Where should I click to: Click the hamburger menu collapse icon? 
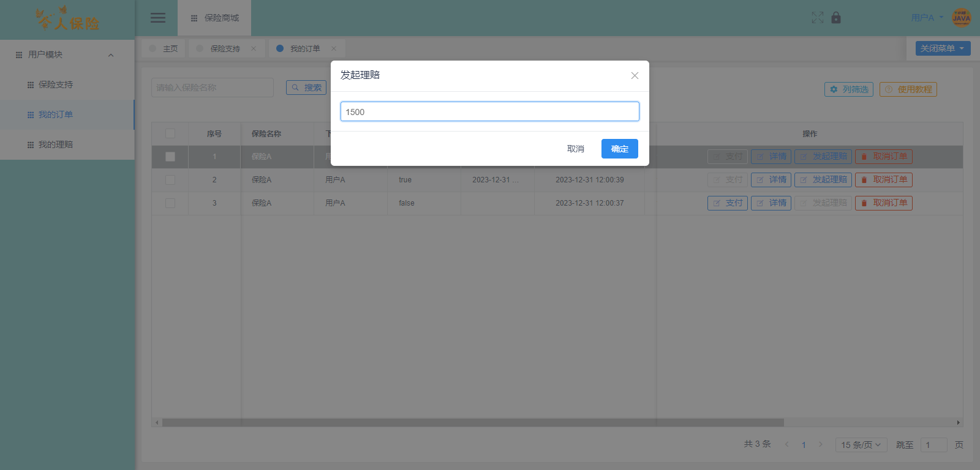[158, 18]
